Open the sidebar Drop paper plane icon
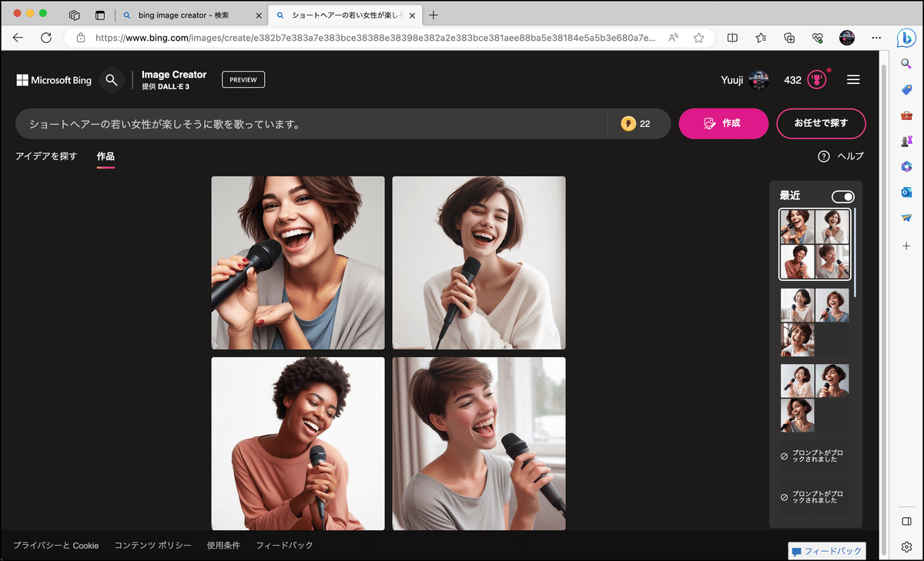The height and width of the screenshot is (561, 924). tap(906, 217)
